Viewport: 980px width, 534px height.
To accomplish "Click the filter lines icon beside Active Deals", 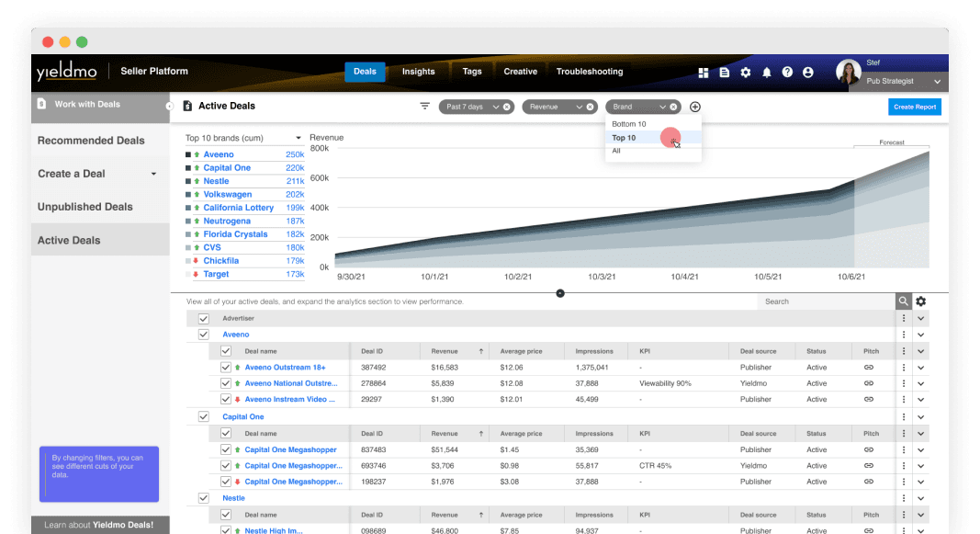I will click(425, 107).
